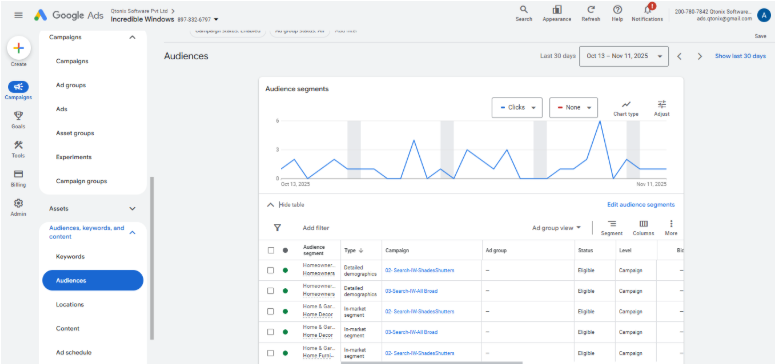Open the Segment table option
The image size is (775, 364).
click(x=612, y=228)
